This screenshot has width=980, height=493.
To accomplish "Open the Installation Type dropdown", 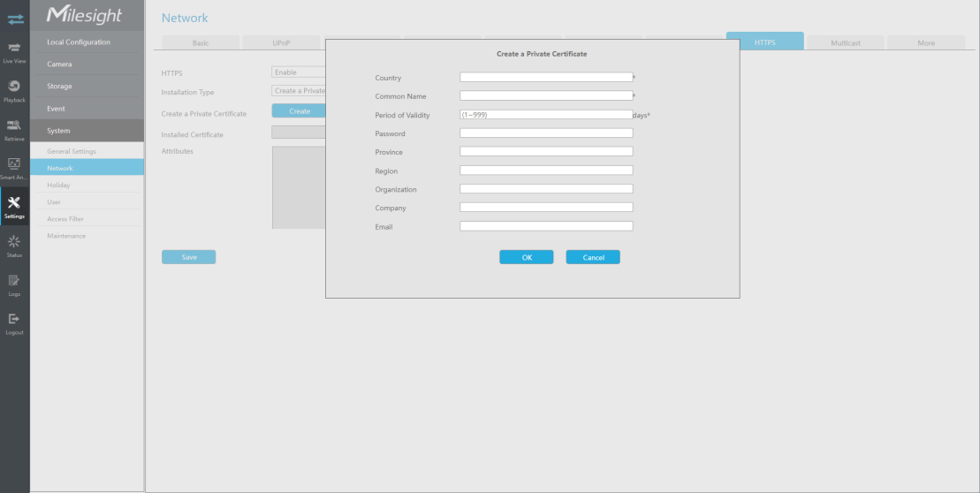I will 298,91.
